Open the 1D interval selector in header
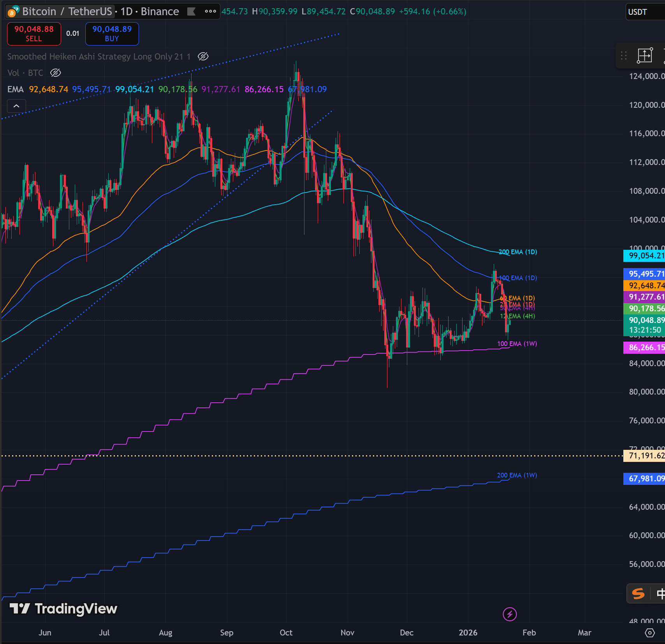665x644 pixels. (x=127, y=12)
